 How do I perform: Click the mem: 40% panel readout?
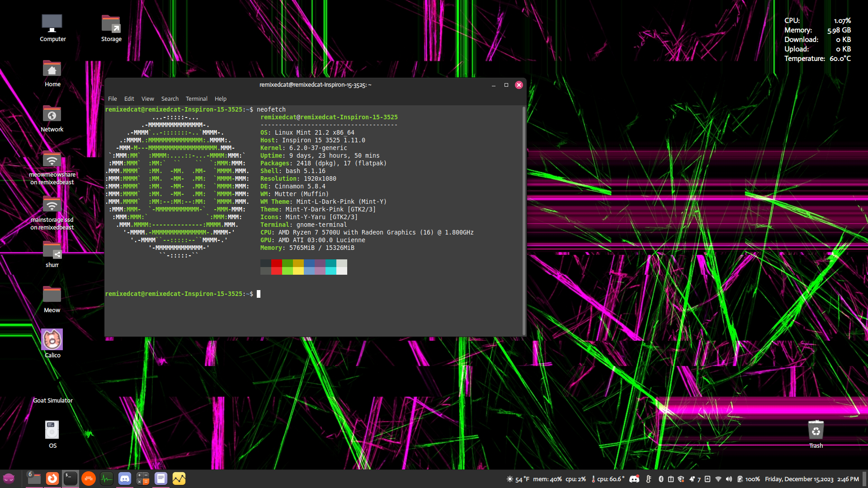tap(547, 479)
